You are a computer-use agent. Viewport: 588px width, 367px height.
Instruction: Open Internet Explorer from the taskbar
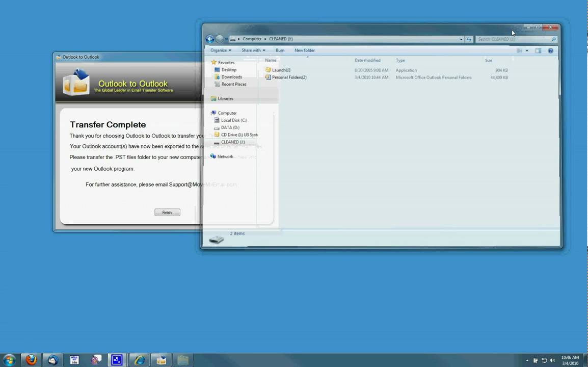140,360
